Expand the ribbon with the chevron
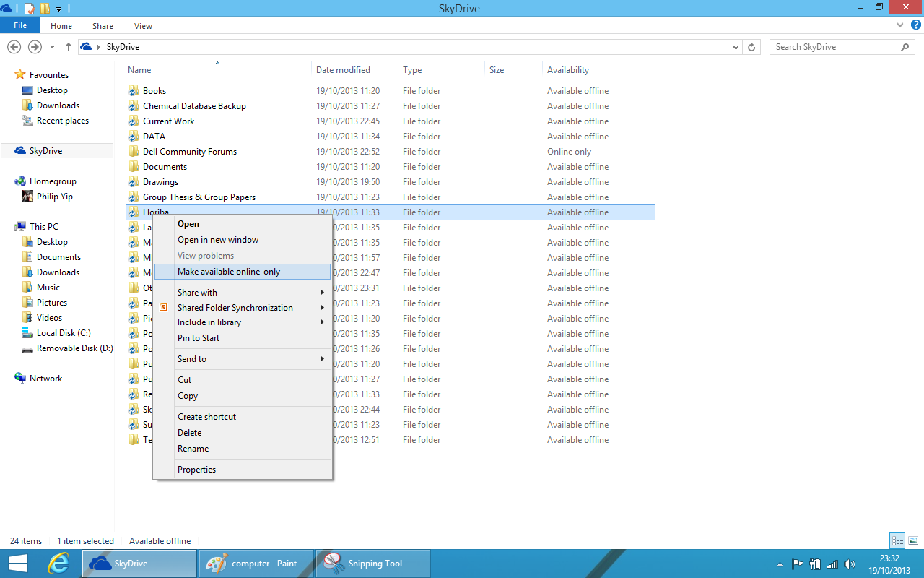924x578 pixels. (x=899, y=25)
